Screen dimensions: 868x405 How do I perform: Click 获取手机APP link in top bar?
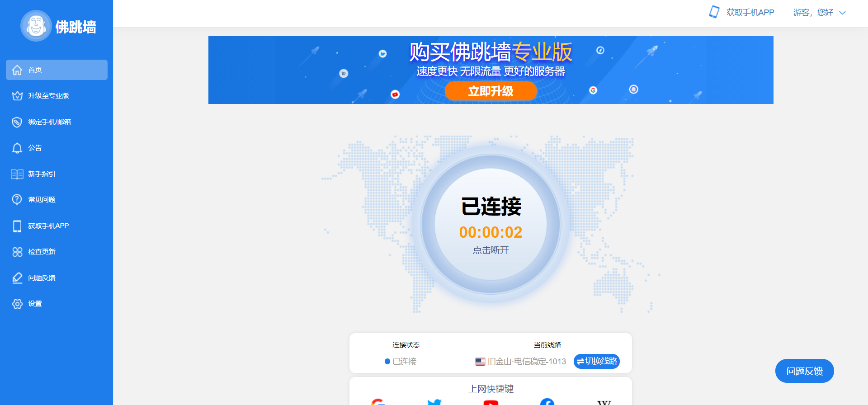click(x=750, y=13)
